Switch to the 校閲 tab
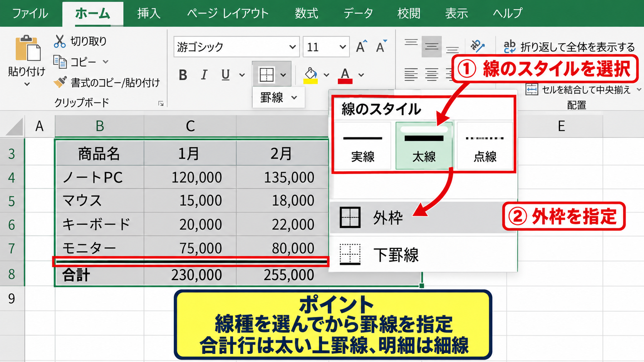This screenshot has width=644, height=362. 409,13
